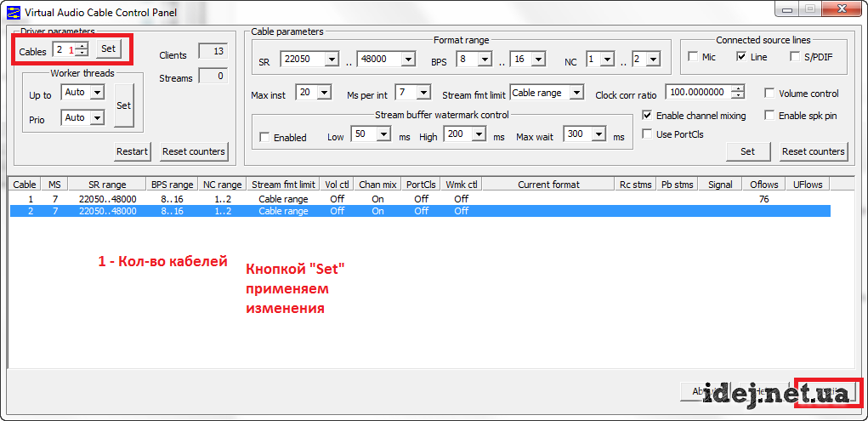Click Set button in Cable parameters

pos(747,151)
